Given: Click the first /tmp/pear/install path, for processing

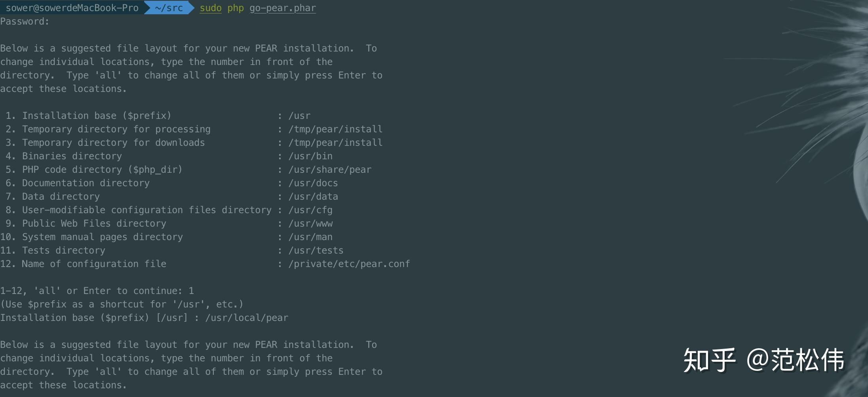Looking at the screenshot, I should [335, 129].
